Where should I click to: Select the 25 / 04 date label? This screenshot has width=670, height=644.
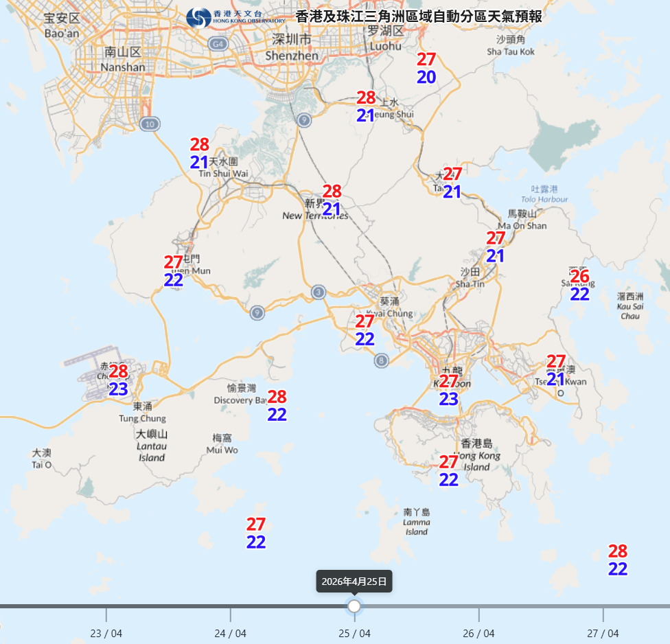(354, 633)
